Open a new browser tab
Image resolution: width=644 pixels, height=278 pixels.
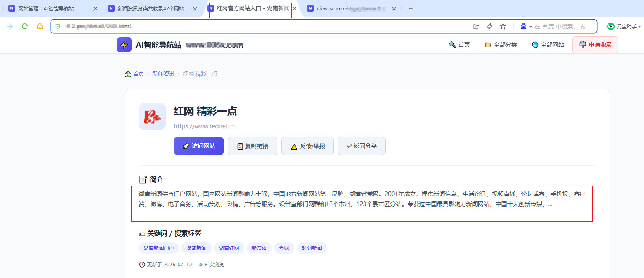(411, 8)
